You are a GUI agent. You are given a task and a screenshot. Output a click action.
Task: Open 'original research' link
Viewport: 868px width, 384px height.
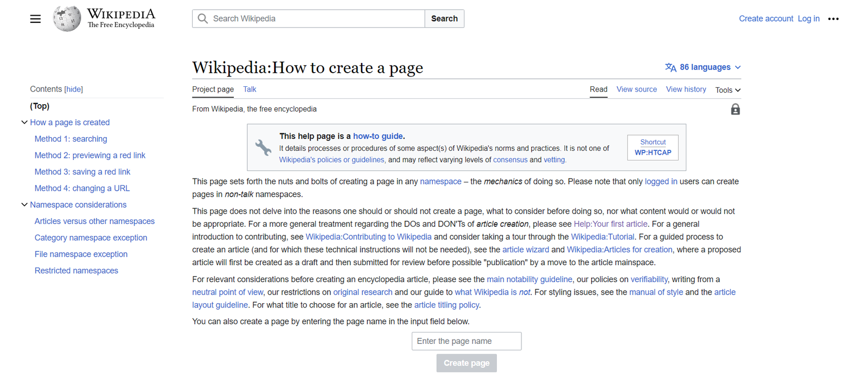click(x=363, y=292)
